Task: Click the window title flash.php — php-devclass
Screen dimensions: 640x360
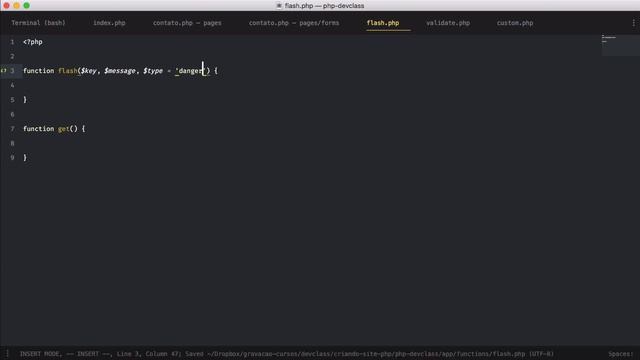Action: click(324, 6)
